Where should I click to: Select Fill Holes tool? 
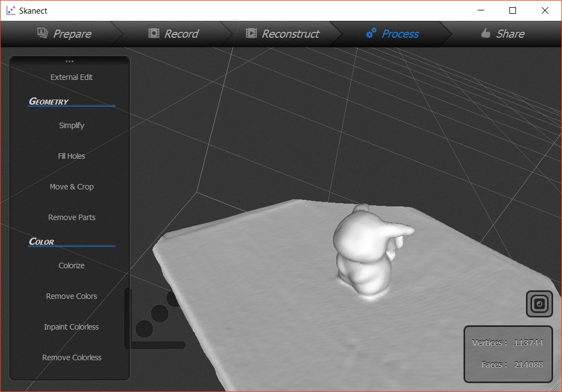tap(71, 156)
